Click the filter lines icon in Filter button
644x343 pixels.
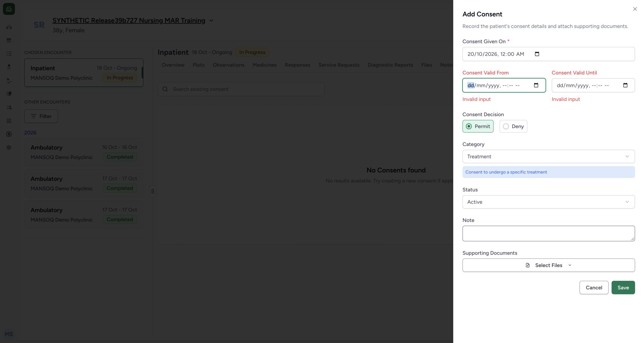click(x=33, y=116)
